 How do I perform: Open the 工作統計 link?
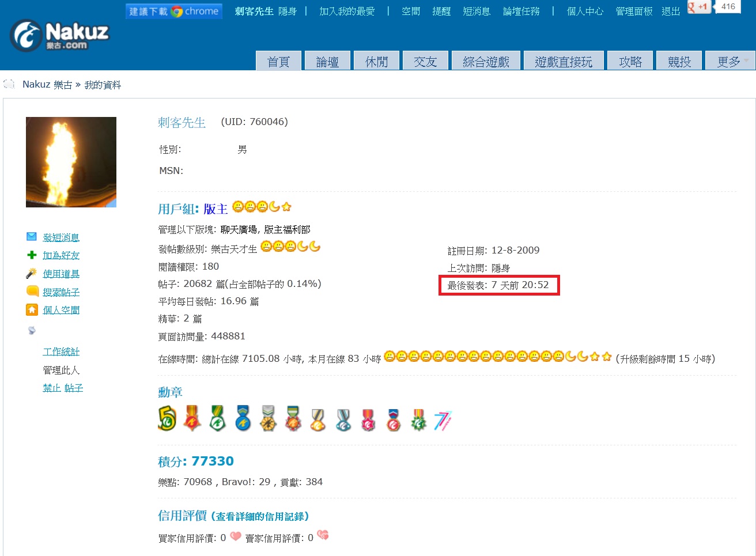61,351
